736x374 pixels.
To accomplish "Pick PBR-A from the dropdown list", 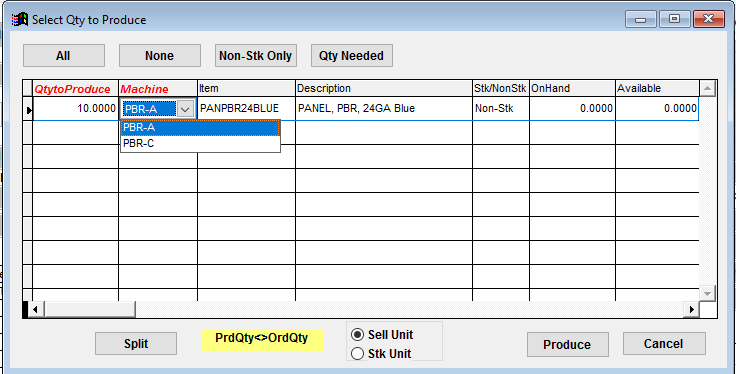I will pyautogui.click(x=200, y=128).
